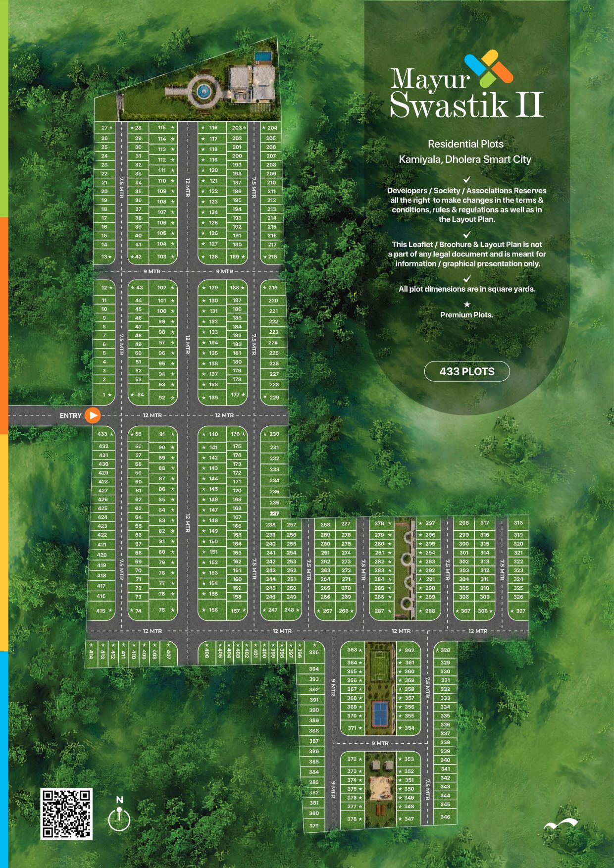The height and width of the screenshot is (868, 614).
Task: Select plot 347
Action: (408, 819)
